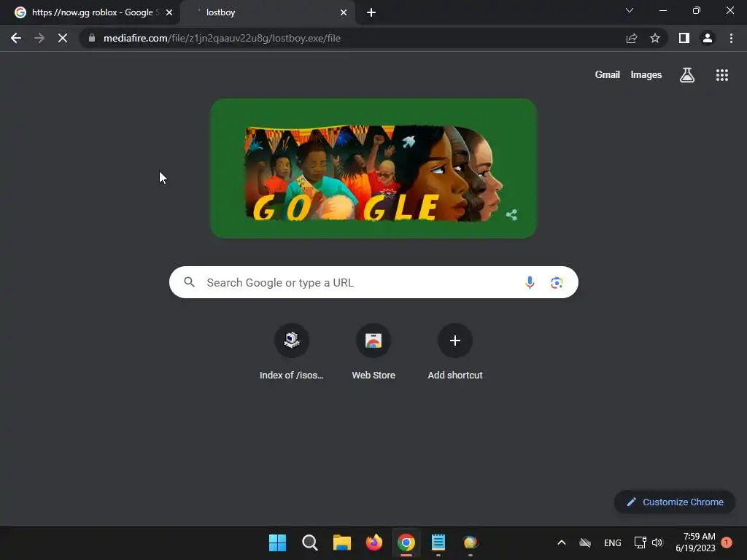Bookmark this tab with the star icon

click(x=655, y=38)
